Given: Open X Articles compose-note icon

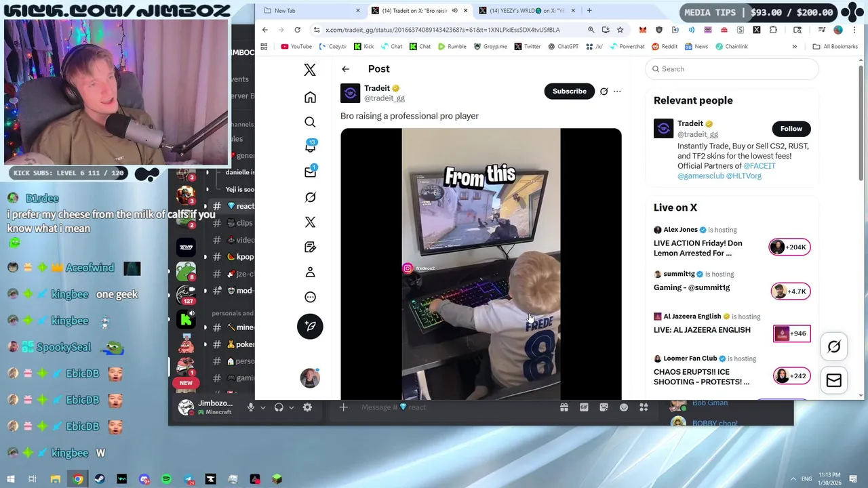Looking at the screenshot, I should [x=310, y=247].
